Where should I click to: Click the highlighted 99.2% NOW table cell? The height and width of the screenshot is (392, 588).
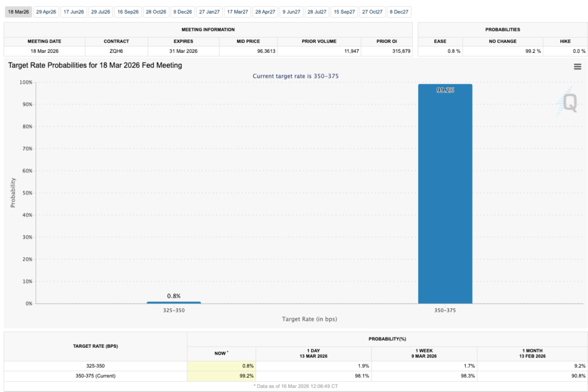[x=222, y=375]
